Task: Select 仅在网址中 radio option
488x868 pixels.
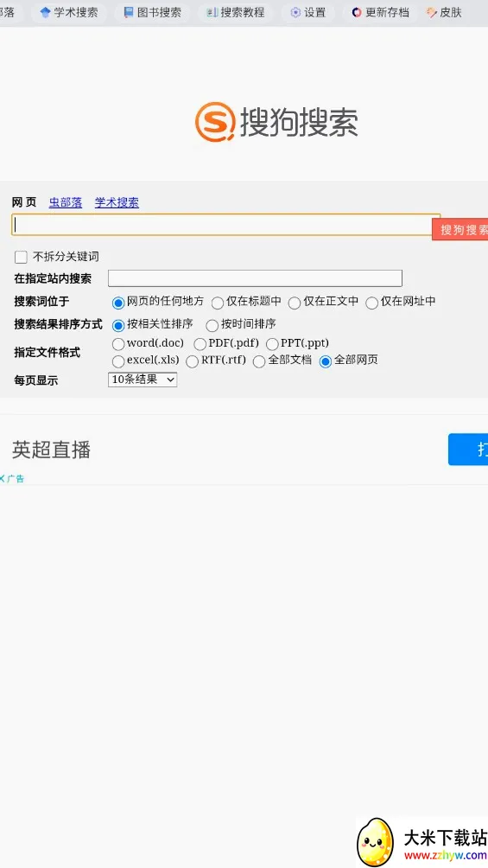Action: [x=371, y=303]
